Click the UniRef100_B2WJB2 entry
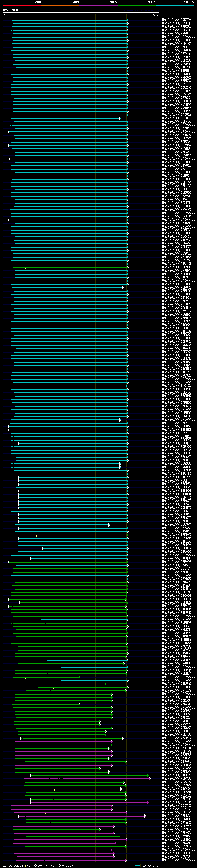This screenshot has height=868, width=197. click(177, 474)
